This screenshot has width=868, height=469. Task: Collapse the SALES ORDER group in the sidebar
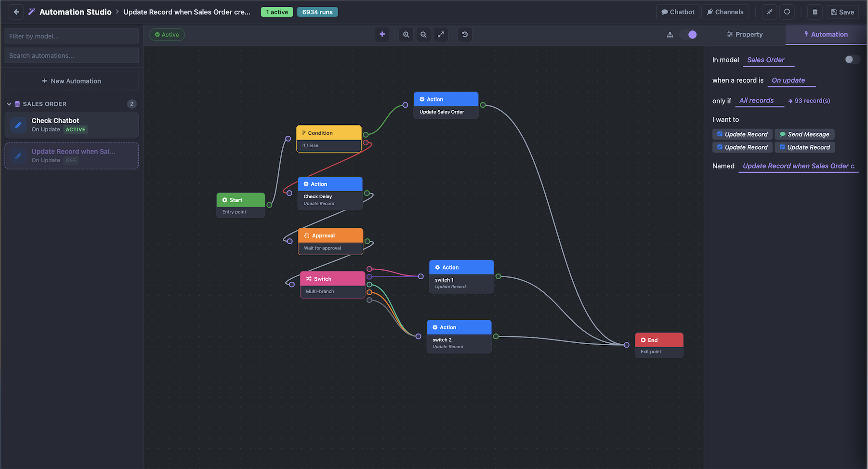[9, 104]
